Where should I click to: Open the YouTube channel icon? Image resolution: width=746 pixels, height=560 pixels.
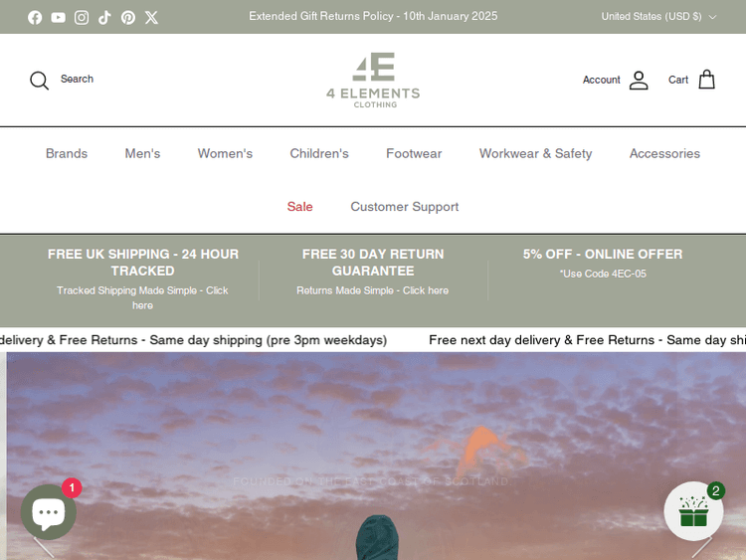pyautogui.click(x=58, y=18)
